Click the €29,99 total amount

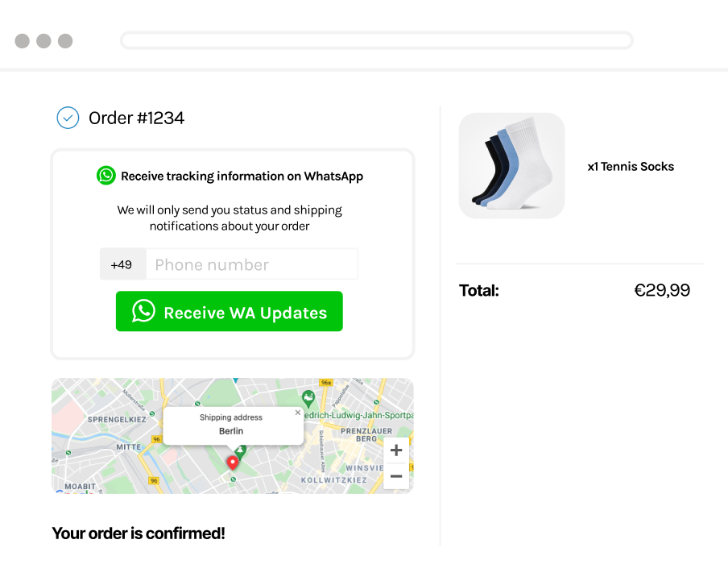662,290
